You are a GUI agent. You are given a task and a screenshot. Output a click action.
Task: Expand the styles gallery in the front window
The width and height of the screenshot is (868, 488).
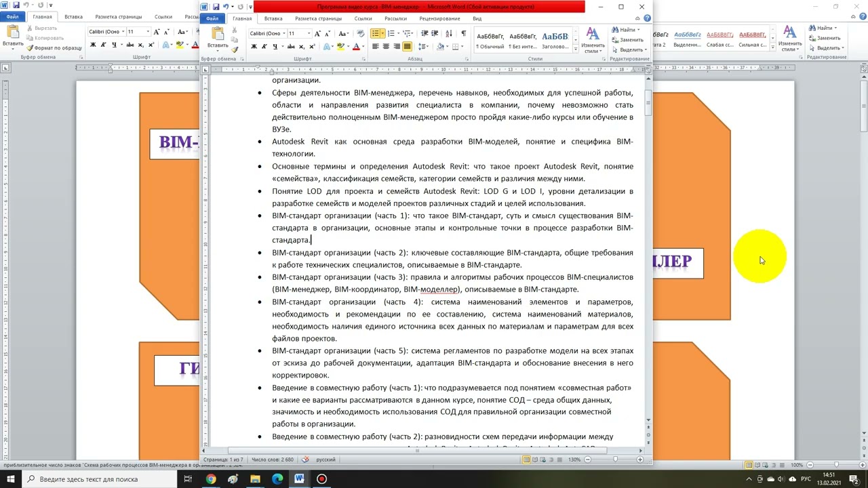click(574, 49)
